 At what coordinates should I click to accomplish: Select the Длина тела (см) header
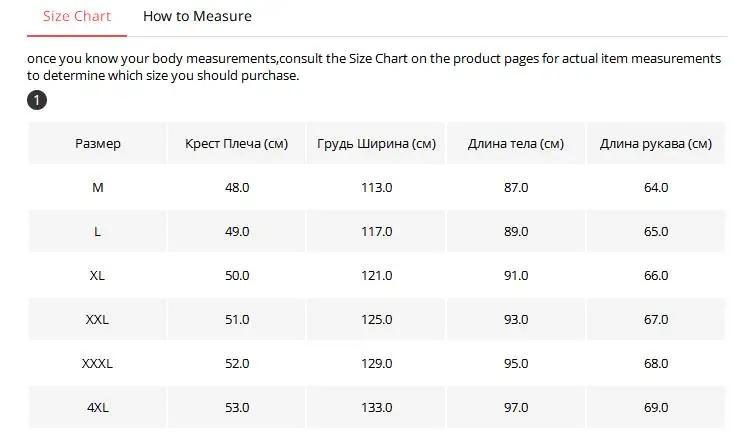pyautogui.click(x=516, y=143)
